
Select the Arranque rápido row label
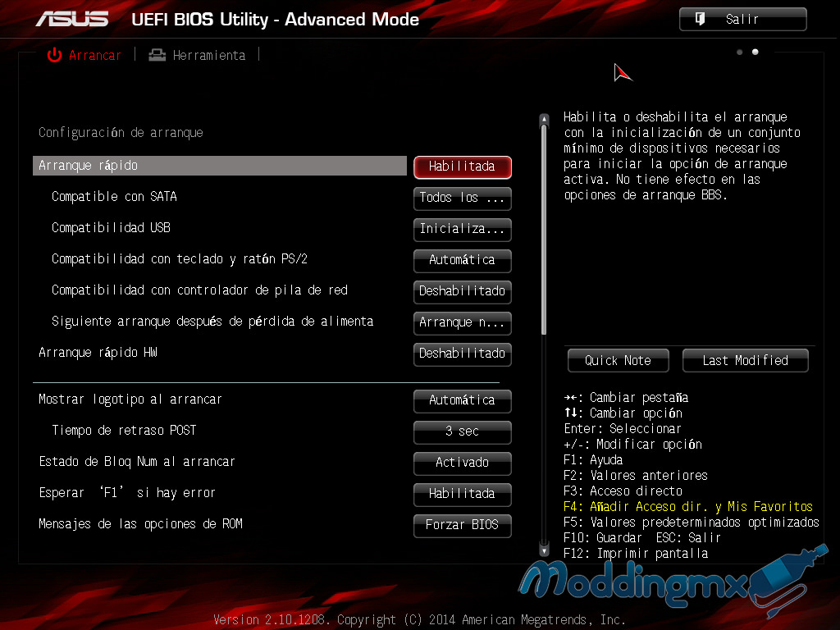click(220, 166)
